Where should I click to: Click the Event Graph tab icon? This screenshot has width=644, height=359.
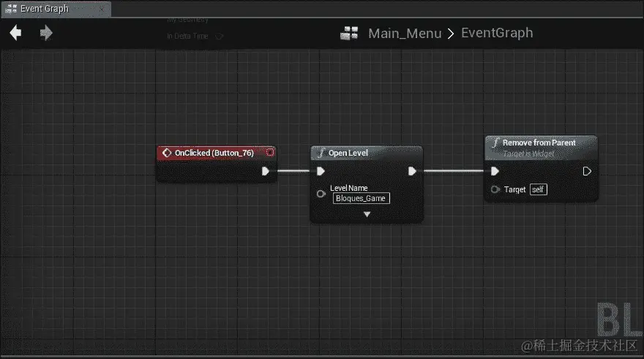pyautogui.click(x=11, y=9)
